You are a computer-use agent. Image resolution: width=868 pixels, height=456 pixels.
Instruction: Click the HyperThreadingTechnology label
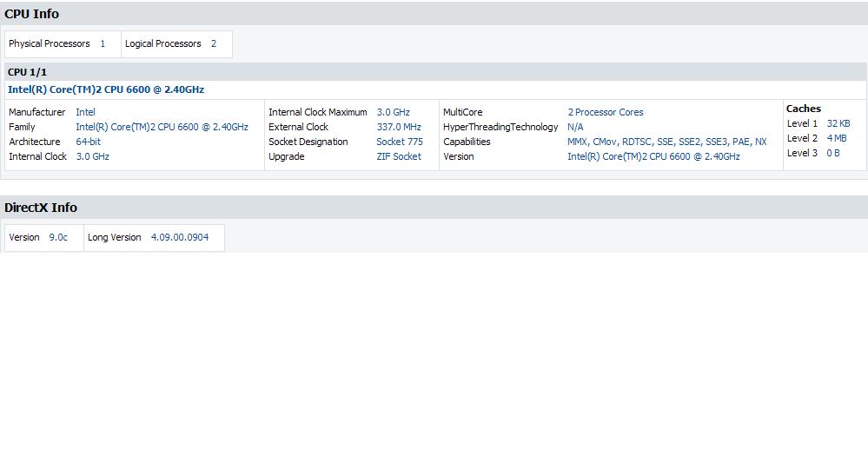tap(500, 128)
